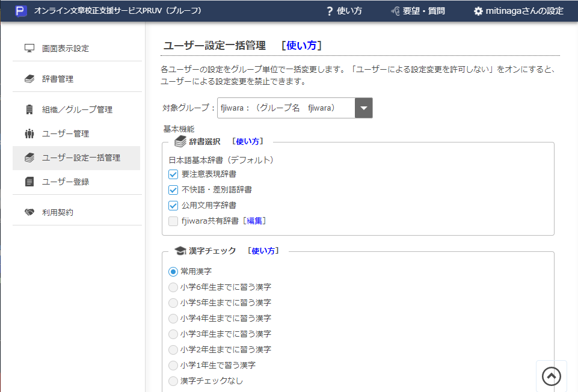Select the people icon for ユーザー管理

[28, 133]
